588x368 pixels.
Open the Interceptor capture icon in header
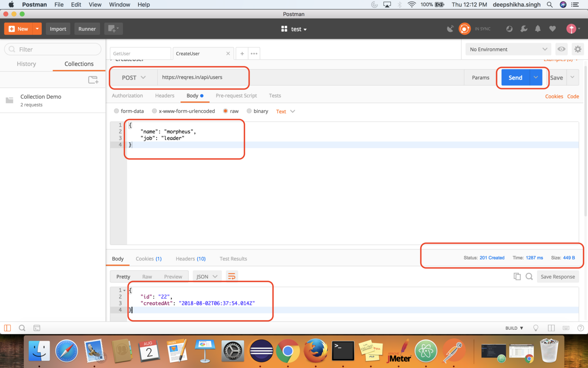[450, 29]
